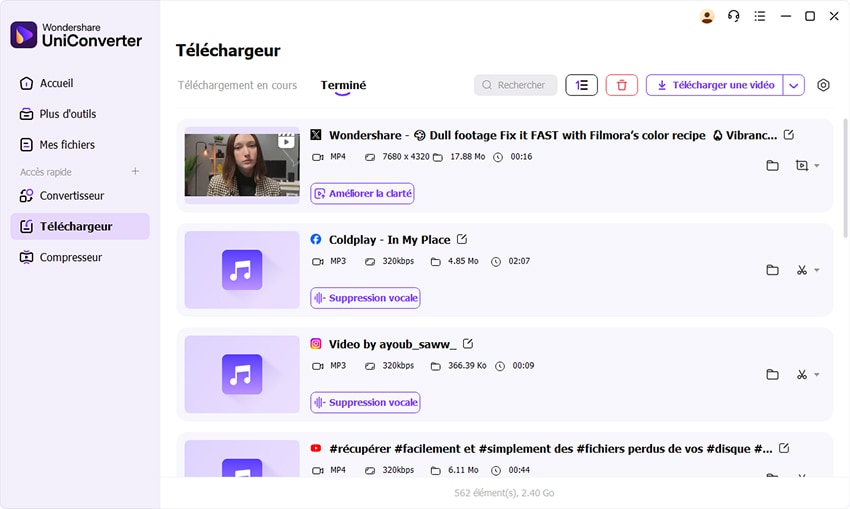Open folder location of Coldplay In My Place

(x=772, y=270)
